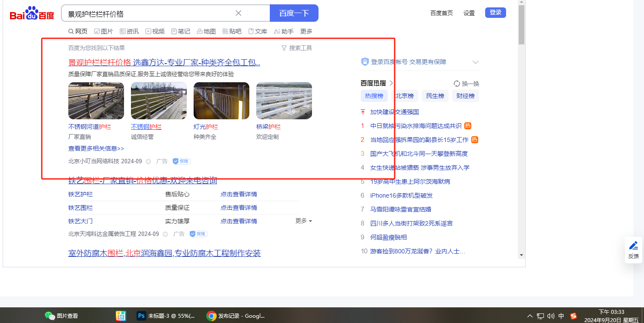Click the scrollbar down arrow
The image size is (644, 323).
(521, 255)
